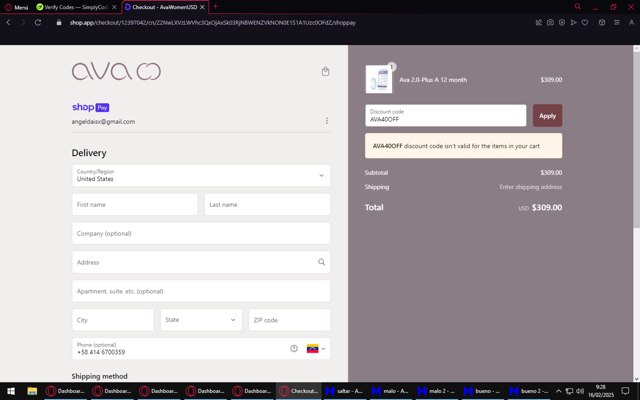Open the taskbar clock and date
Viewport: 640px width, 400px height.
[600, 391]
